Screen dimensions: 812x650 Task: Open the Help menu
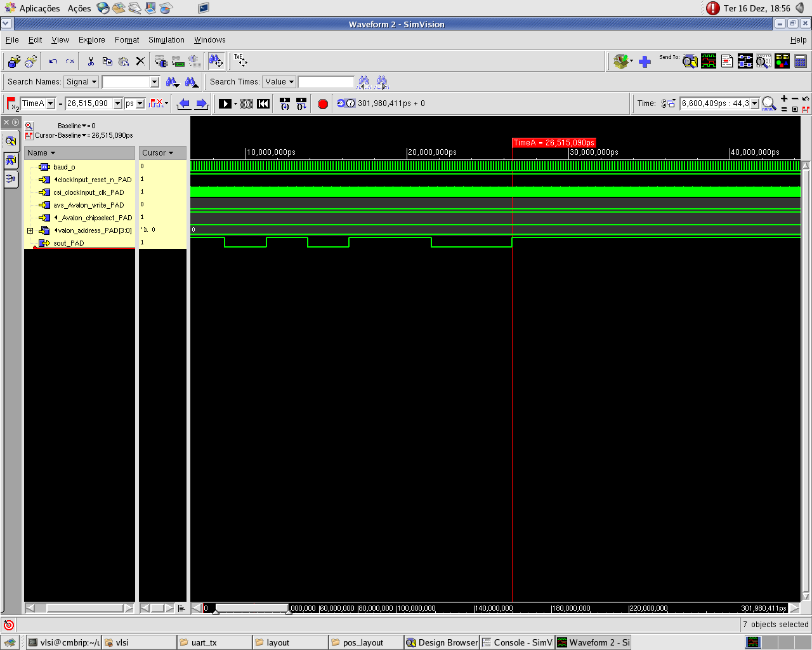(x=798, y=39)
